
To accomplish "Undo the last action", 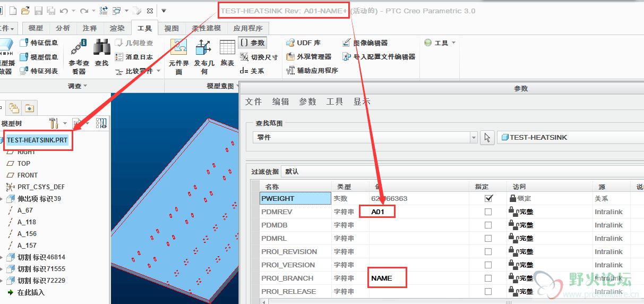I will pos(64,11).
